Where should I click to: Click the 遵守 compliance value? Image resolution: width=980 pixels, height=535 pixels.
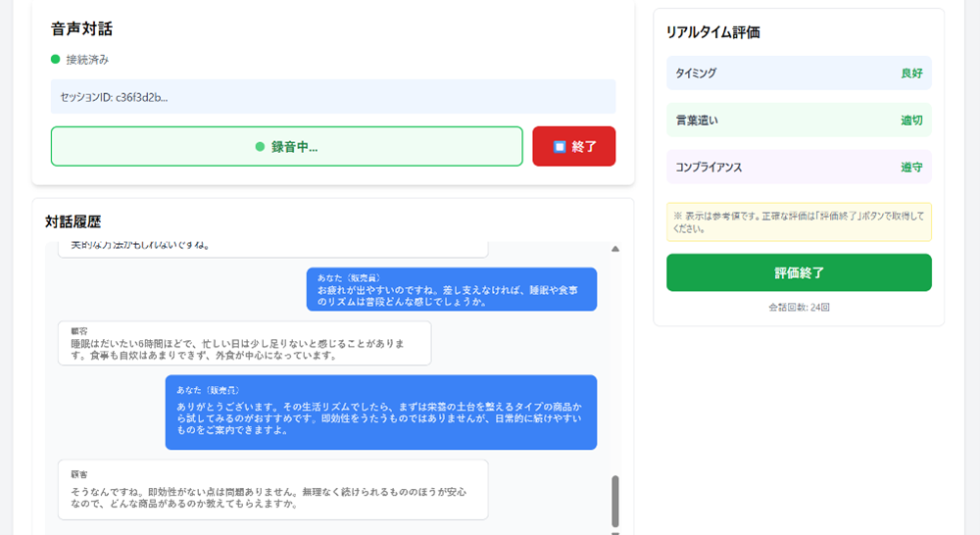pos(911,167)
